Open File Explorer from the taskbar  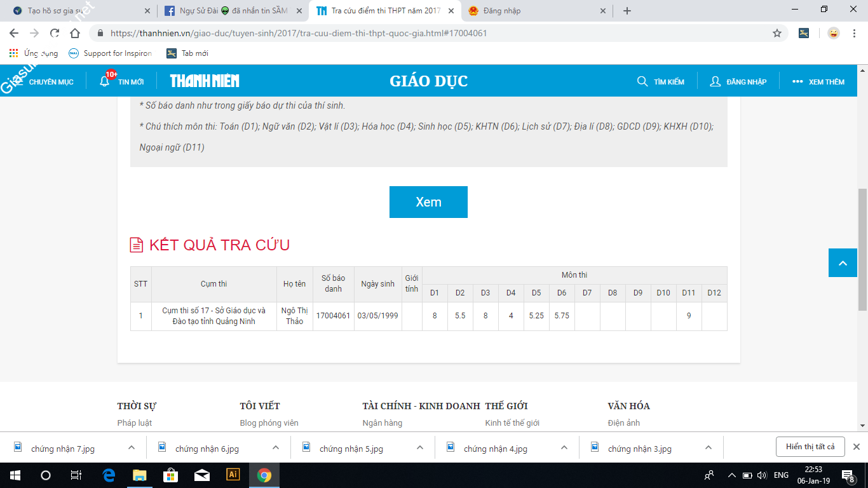pos(139,475)
